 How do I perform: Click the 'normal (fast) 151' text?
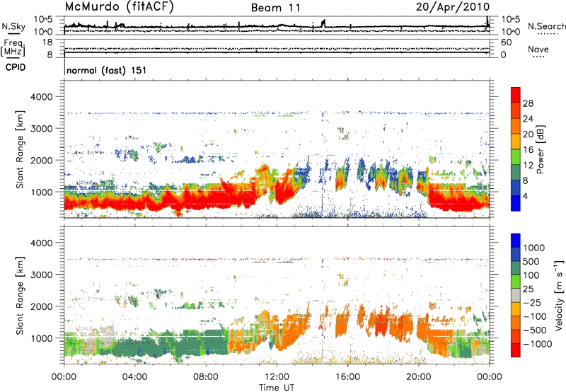107,70
